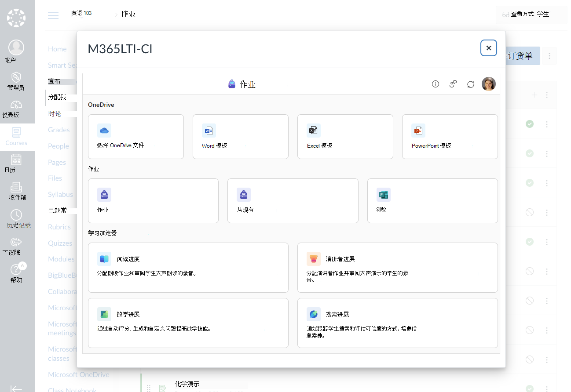The image size is (571, 392).
Task: Collapse the global navigation arrow
Action: point(16,388)
